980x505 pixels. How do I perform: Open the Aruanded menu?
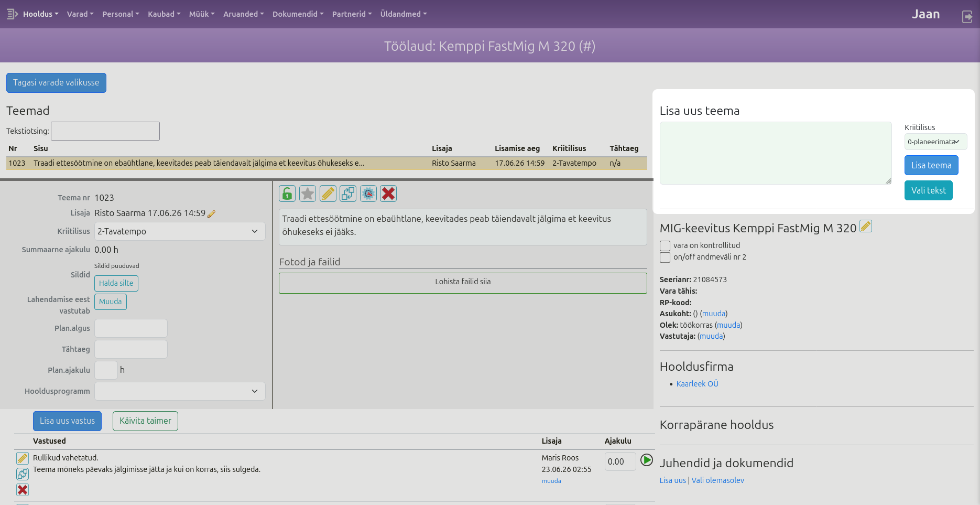point(244,14)
